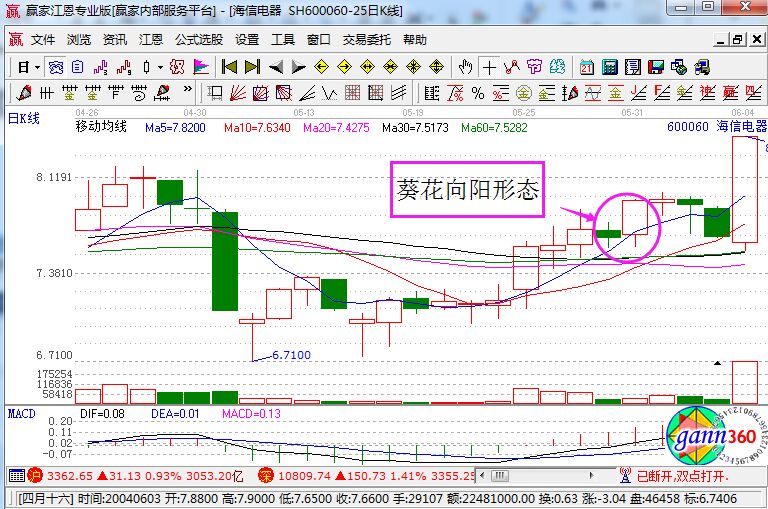Expand the candlestick style dropdown arrow
The height and width of the screenshot is (509, 768).
[161, 67]
